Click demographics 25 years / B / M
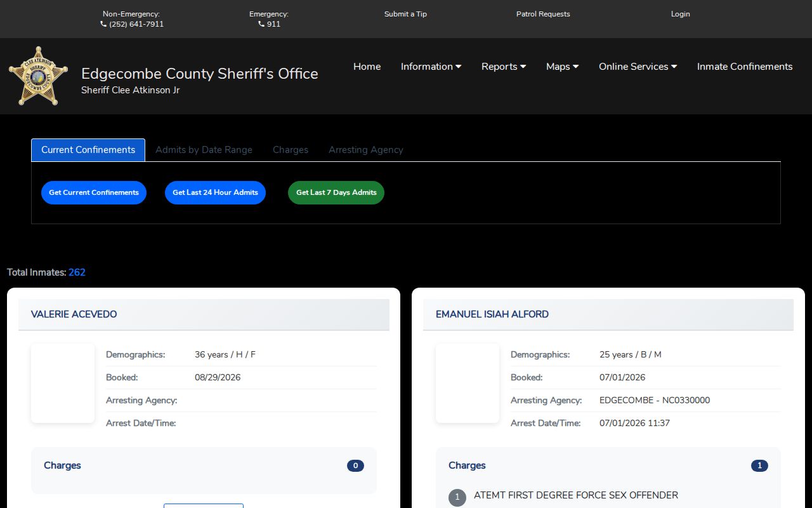Image resolution: width=812 pixels, height=508 pixels. [631, 354]
